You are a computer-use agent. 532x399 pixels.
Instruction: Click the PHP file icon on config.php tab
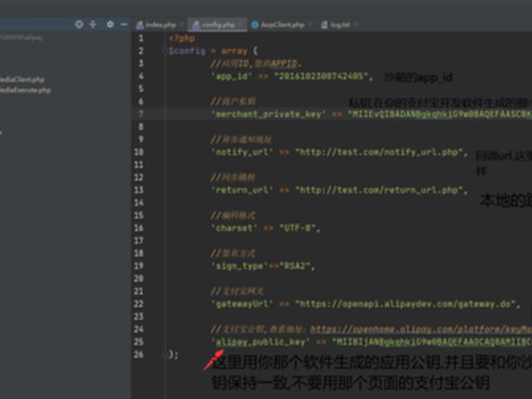click(x=196, y=25)
